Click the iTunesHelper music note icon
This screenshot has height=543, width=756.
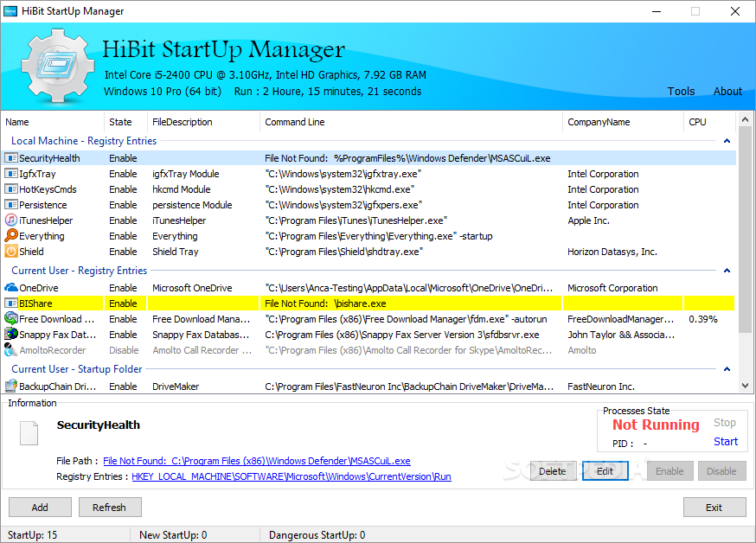click(11, 220)
